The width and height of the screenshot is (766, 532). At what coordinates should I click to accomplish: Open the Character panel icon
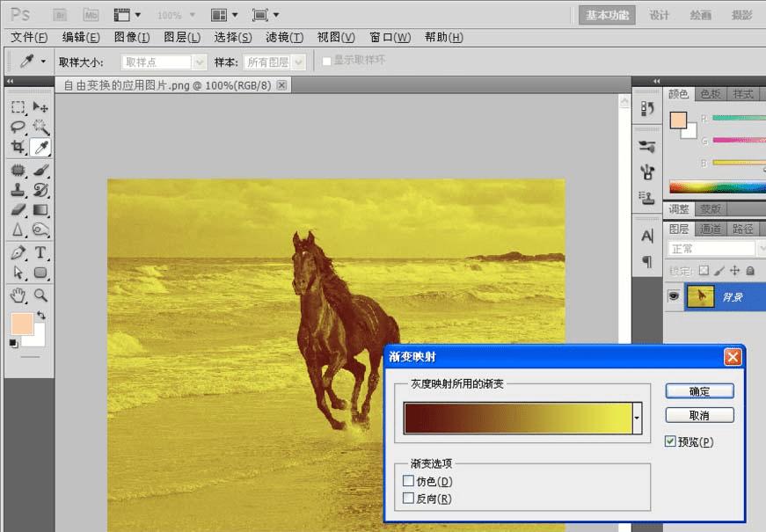(x=647, y=236)
